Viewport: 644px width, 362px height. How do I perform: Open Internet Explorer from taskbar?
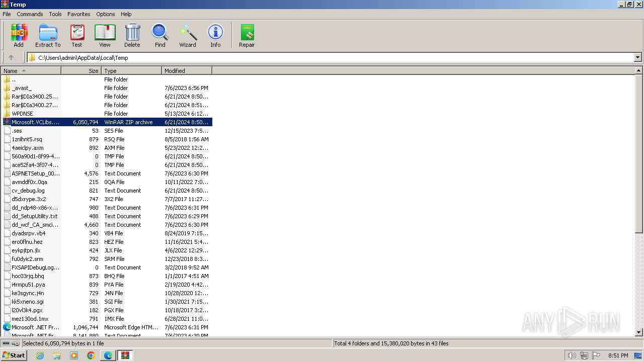tap(40, 355)
